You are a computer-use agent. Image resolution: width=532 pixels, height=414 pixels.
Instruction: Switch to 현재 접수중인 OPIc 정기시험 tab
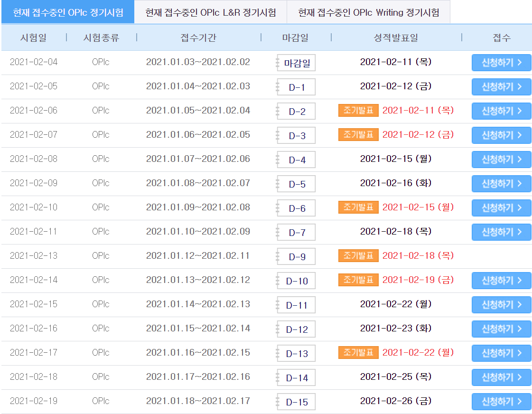[68, 12]
